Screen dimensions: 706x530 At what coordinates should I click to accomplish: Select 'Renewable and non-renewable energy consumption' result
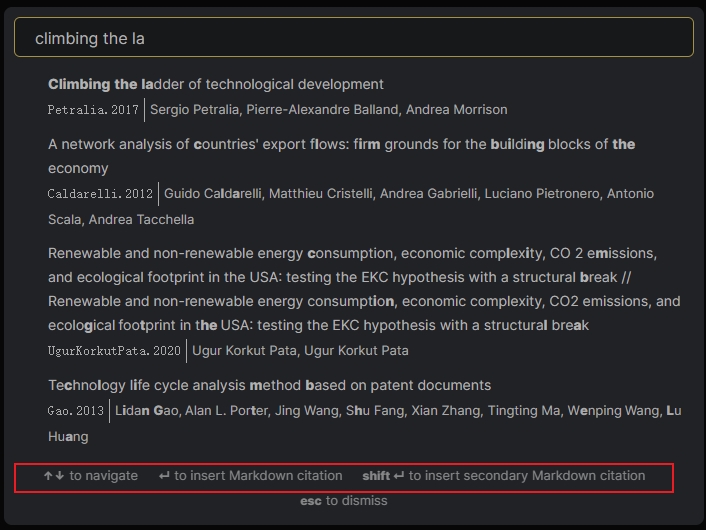pos(364,289)
